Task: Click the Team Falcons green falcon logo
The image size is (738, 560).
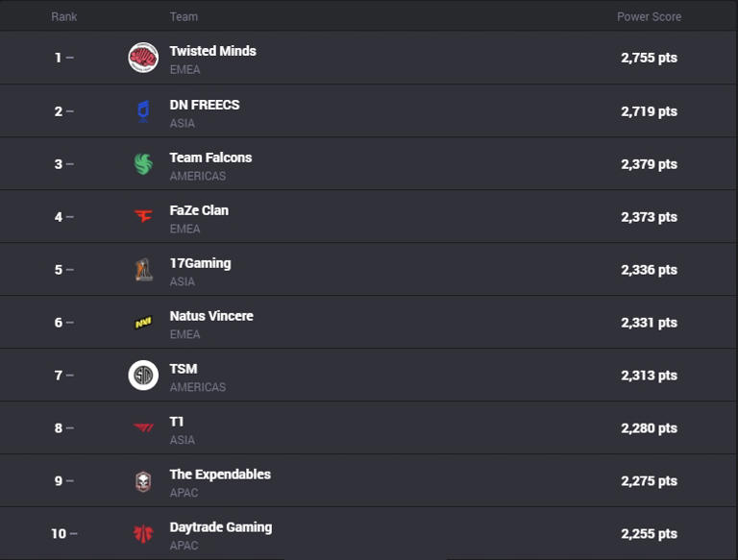Action: coord(143,164)
